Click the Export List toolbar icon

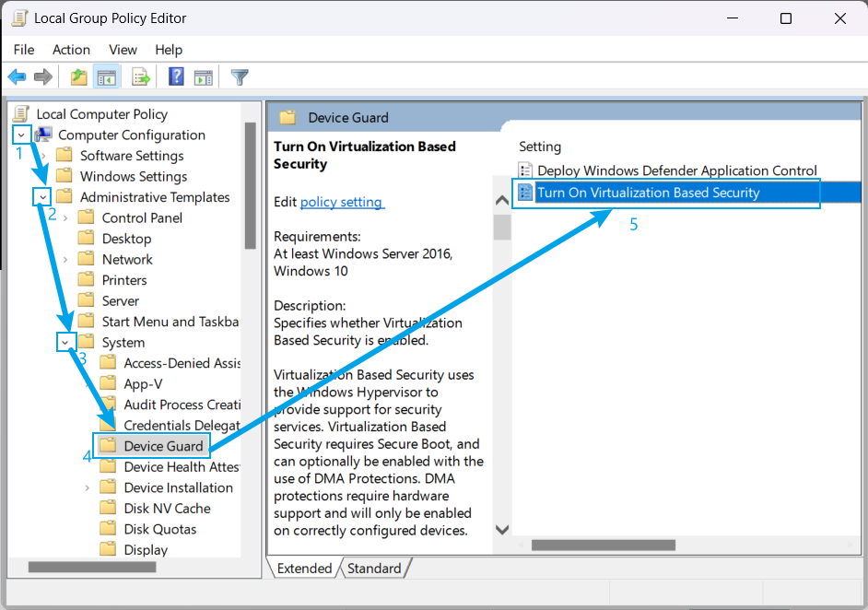click(x=141, y=77)
